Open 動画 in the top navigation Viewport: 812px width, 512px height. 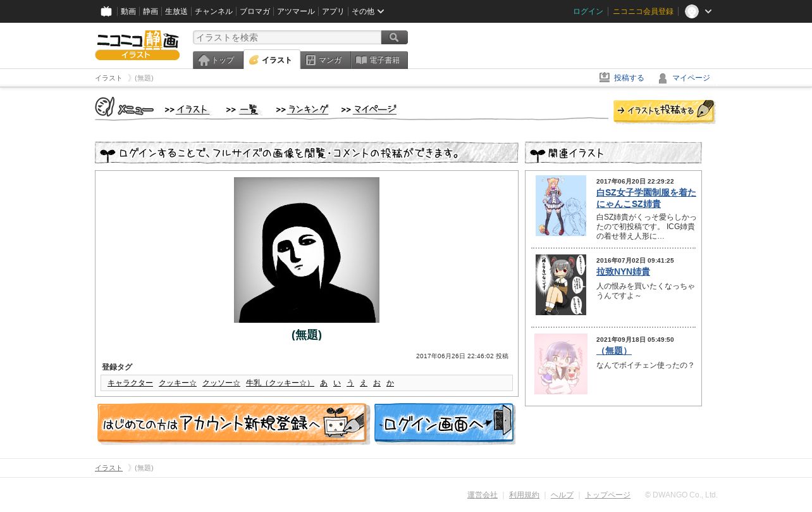tap(128, 11)
